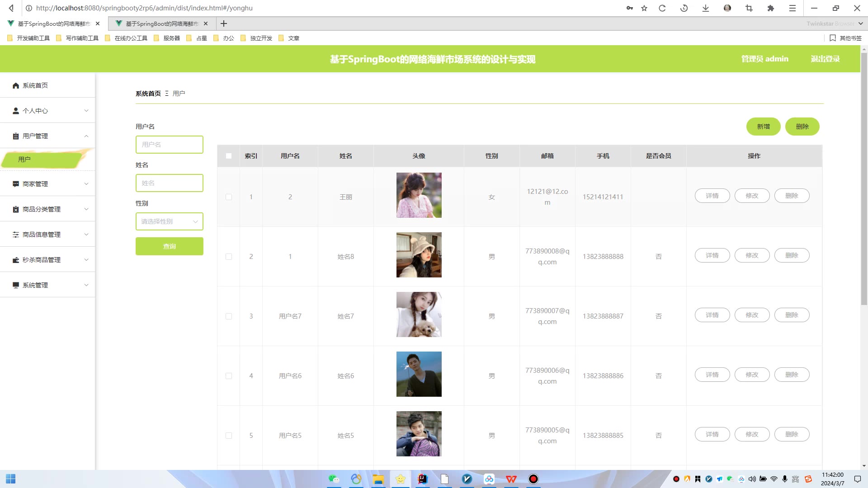Image resolution: width=868 pixels, height=488 pixels.
Task: Click the 秒杀商品管理 sidebar icon
Action: [x=16, y=260]
